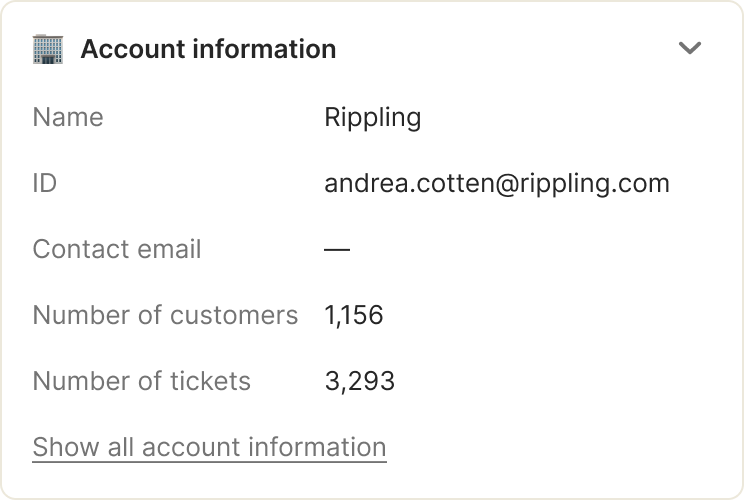Open "Show all account information" link
Image resolution: width=744 pixels, height=500 pixels.
(209, 447)
